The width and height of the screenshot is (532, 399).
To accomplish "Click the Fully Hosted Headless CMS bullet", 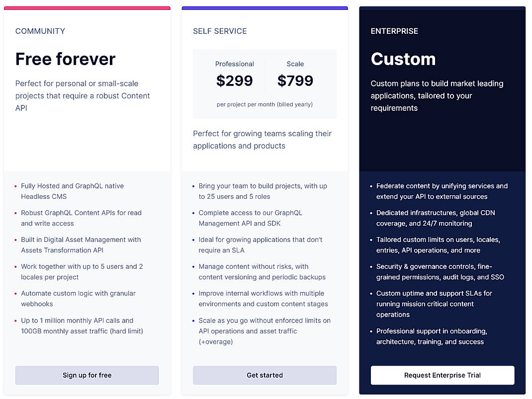I will (72, 191).
